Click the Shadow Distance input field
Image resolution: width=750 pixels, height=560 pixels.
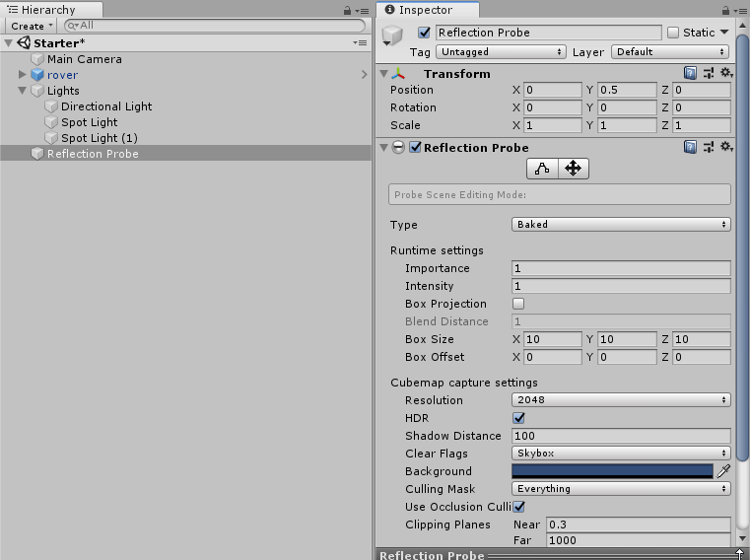tap(621, 436)
